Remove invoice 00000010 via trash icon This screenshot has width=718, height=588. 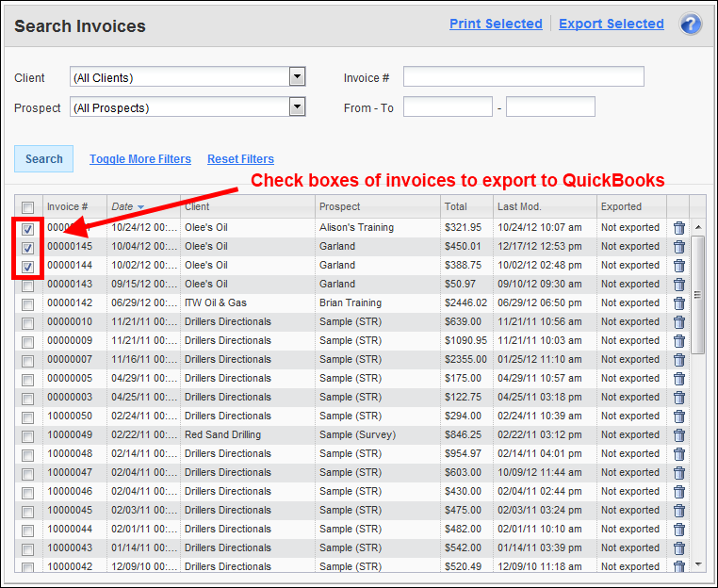pos(678,322)
